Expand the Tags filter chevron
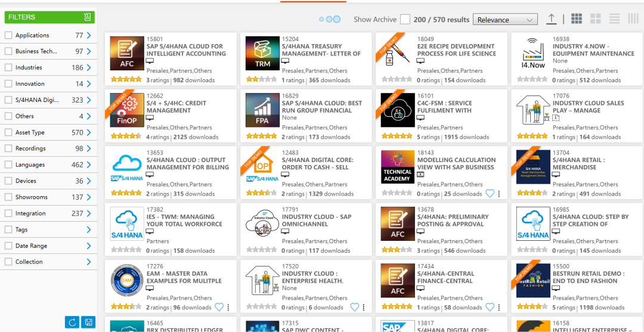The height and width of the screenshot is (332, 644). pyautogui.click(x=89, y=230)
